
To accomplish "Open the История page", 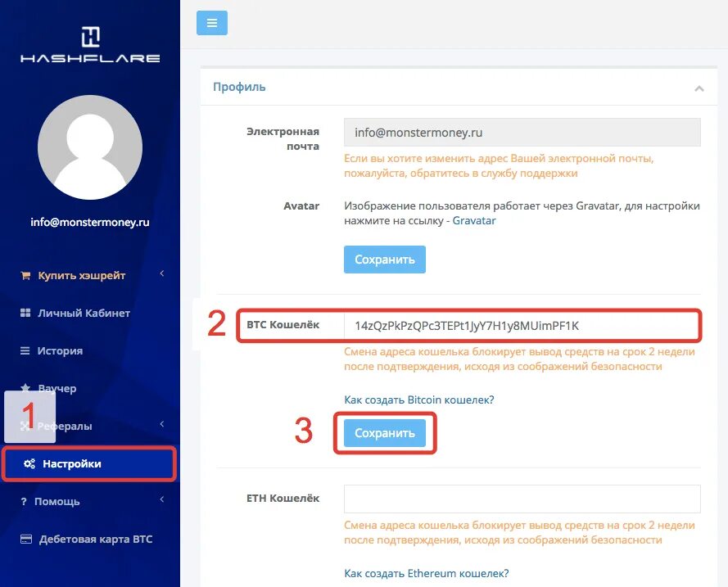I will (x=60, y=350).
